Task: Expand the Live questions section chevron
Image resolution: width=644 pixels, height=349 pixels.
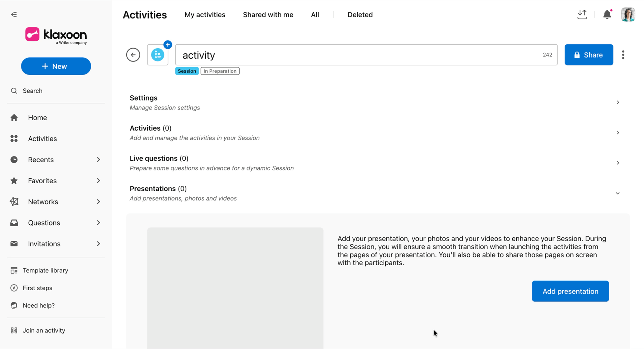Action: [618, 163]
